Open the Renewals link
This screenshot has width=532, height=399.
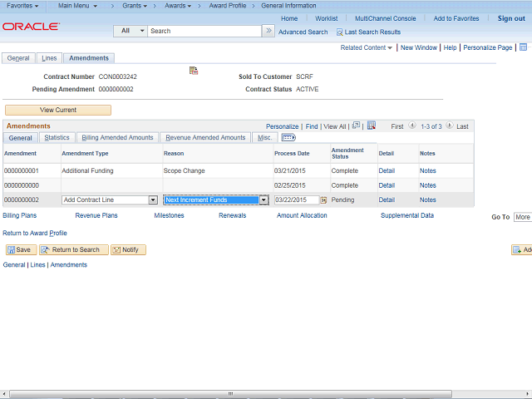233,215
